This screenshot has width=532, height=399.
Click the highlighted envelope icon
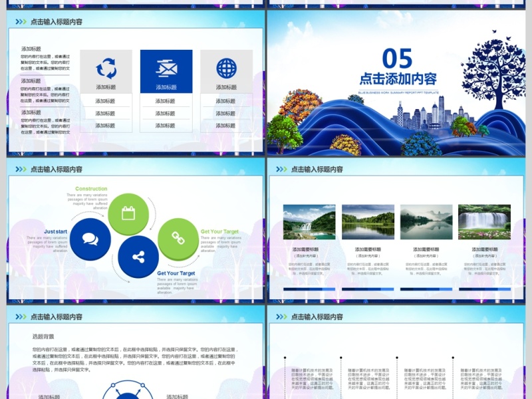pos(168,66)
